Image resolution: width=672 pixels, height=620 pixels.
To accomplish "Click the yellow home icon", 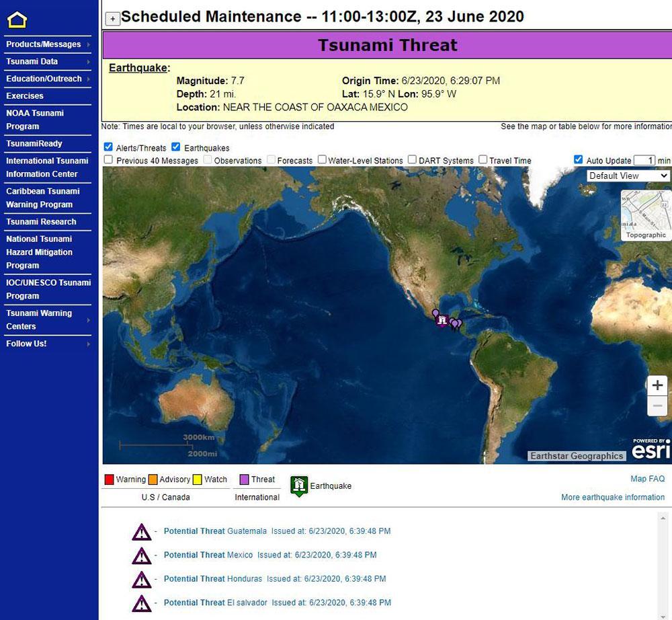I will pyautogui.click(x=17, y=20).
